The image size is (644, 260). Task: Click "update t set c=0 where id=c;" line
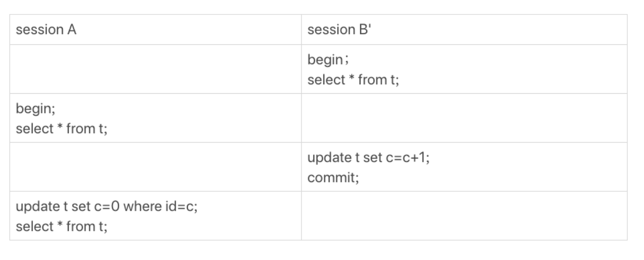click(106, 207)
